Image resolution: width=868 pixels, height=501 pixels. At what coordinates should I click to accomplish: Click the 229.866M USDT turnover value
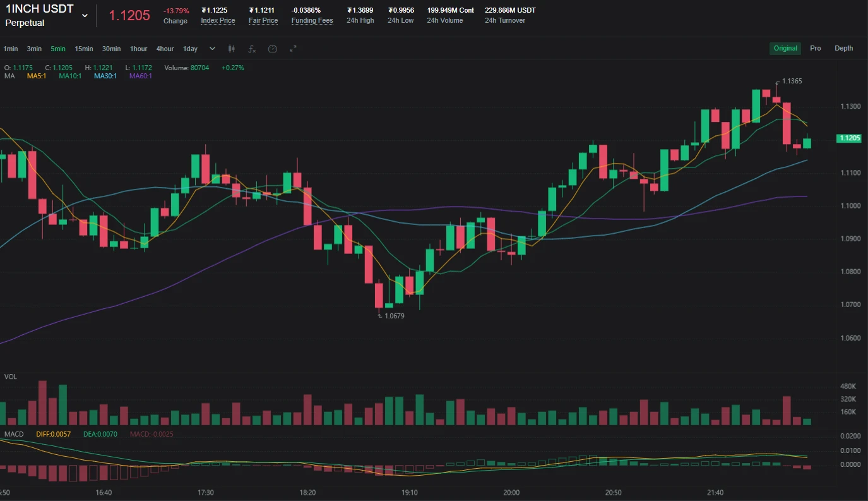[x=510, y=11]
